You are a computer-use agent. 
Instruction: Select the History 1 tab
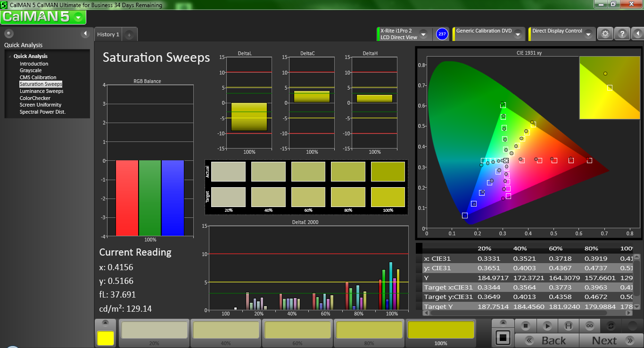click(x=108, y=34)
